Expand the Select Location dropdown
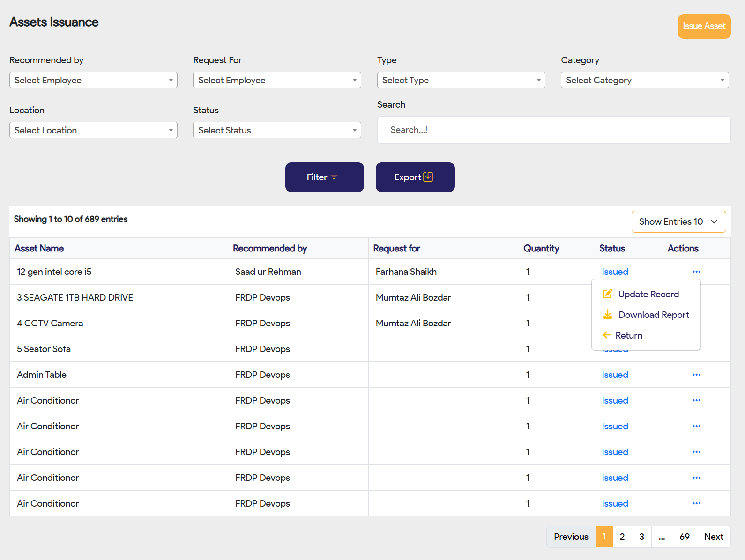Viewport: 745px width, 560px height. pos(93,130)
